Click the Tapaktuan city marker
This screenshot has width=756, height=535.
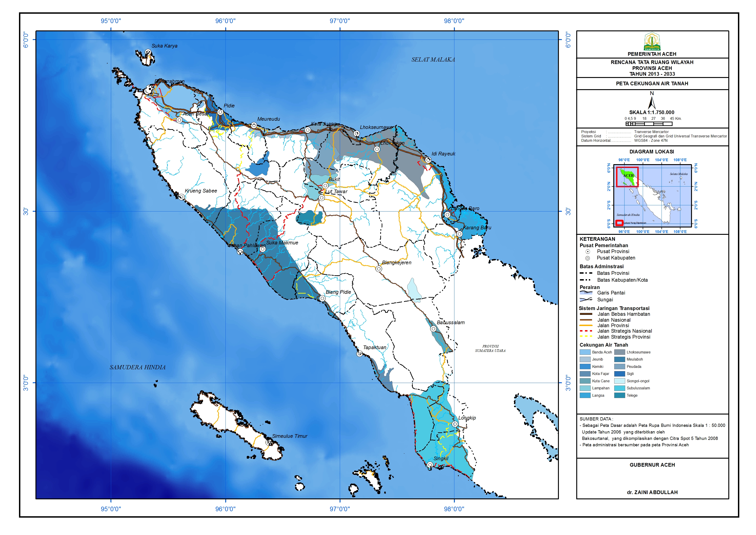point(360,354)
